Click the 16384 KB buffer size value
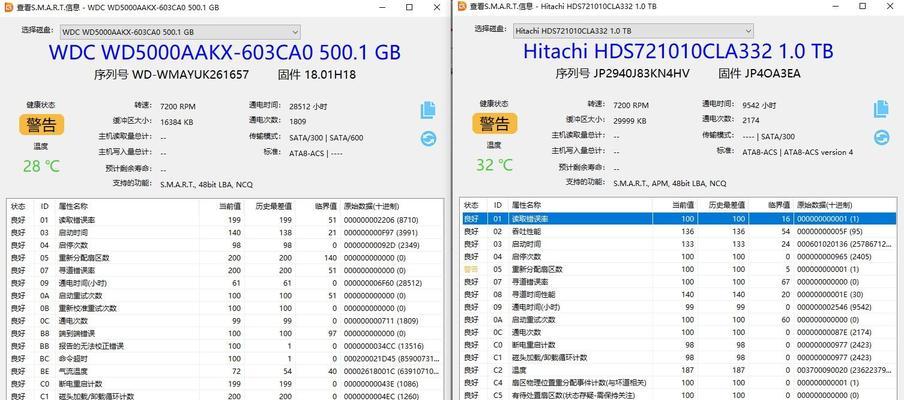 [176, 122]
